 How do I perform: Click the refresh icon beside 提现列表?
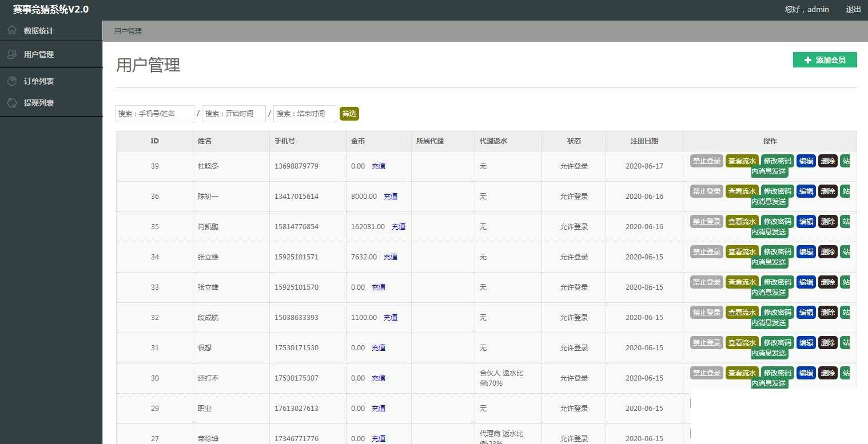tap(12, 103)
